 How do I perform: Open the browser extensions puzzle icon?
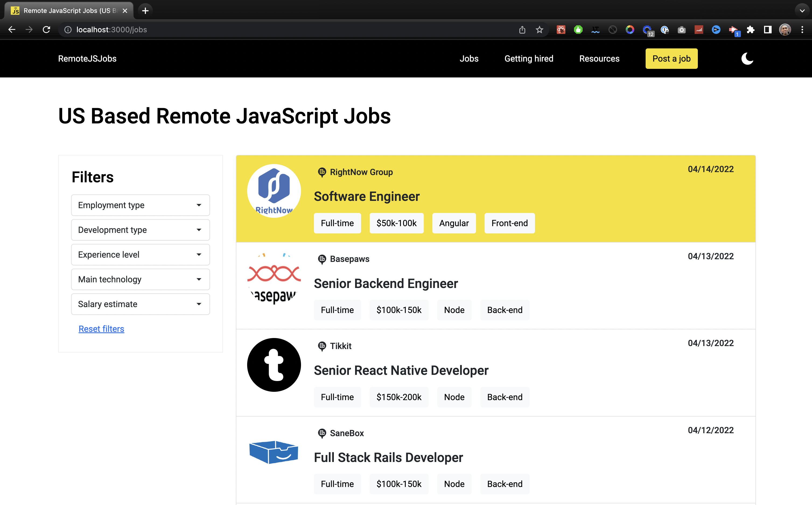751,30
